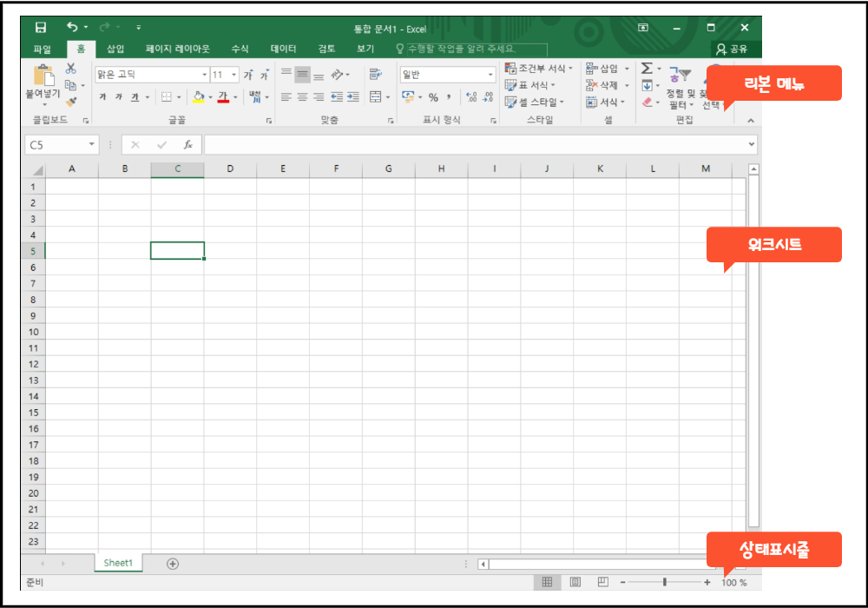Viewport: 868px width, 608px height.
Task: Open the Fill down icon
Action: [x=648, y=85]
